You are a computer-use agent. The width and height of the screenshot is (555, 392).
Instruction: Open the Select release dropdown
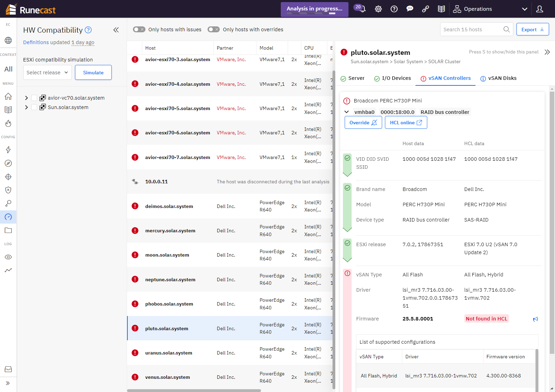47,73
